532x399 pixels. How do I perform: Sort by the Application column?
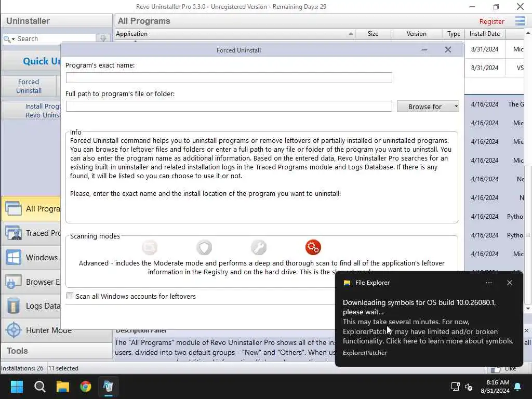(235, 34)
